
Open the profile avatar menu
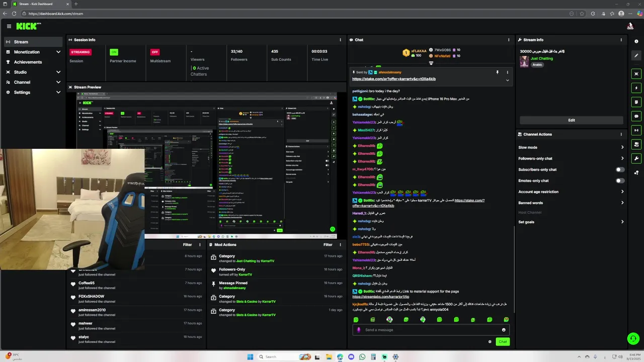click(x=630, y=26)
